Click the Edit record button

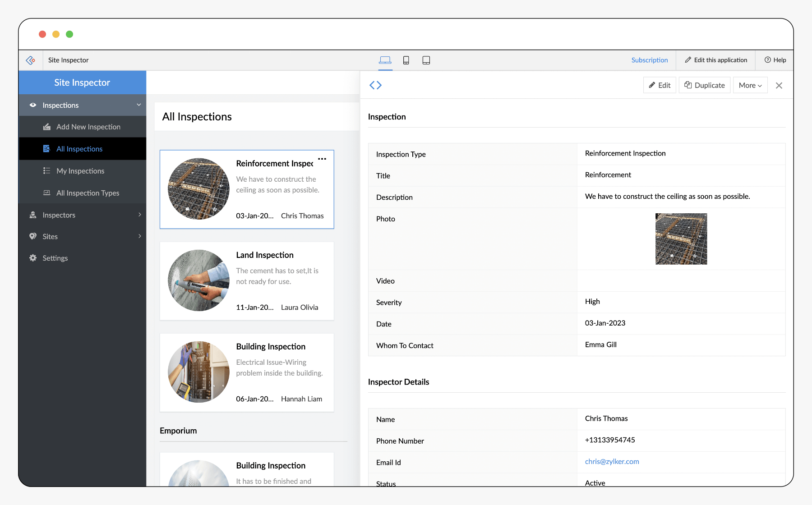[660, 85]
